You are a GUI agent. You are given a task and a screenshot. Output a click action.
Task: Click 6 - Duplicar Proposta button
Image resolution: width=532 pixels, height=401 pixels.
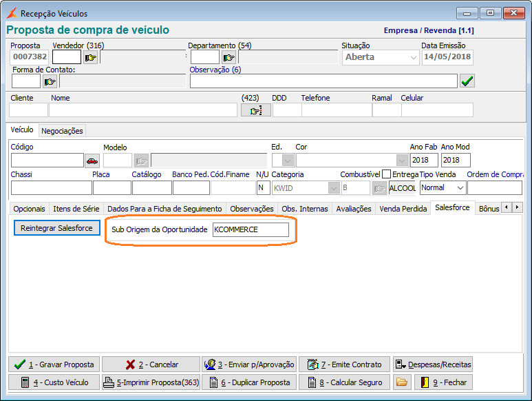(249, 382)
